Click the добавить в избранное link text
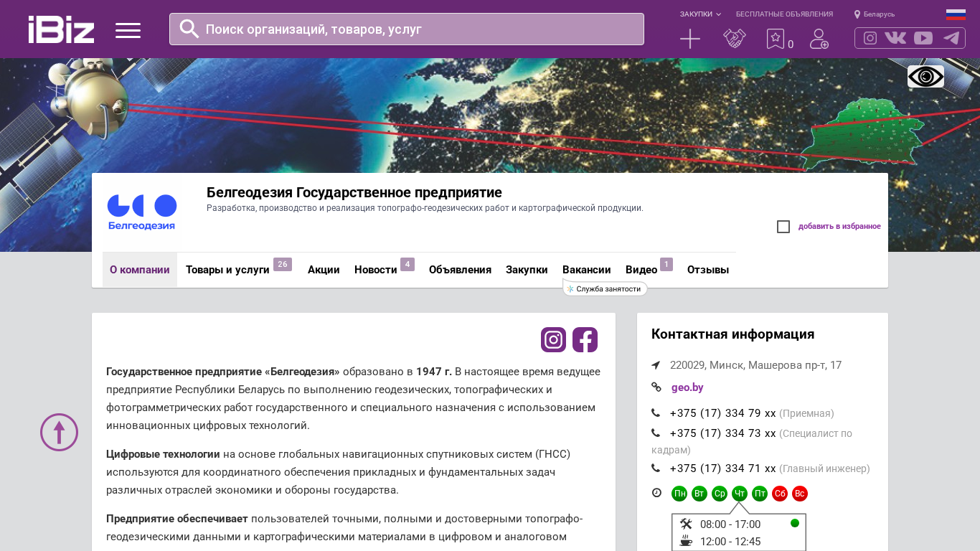The width and height of the screenshot is (980, 551). pyautogui.click(x=839, y=227)
